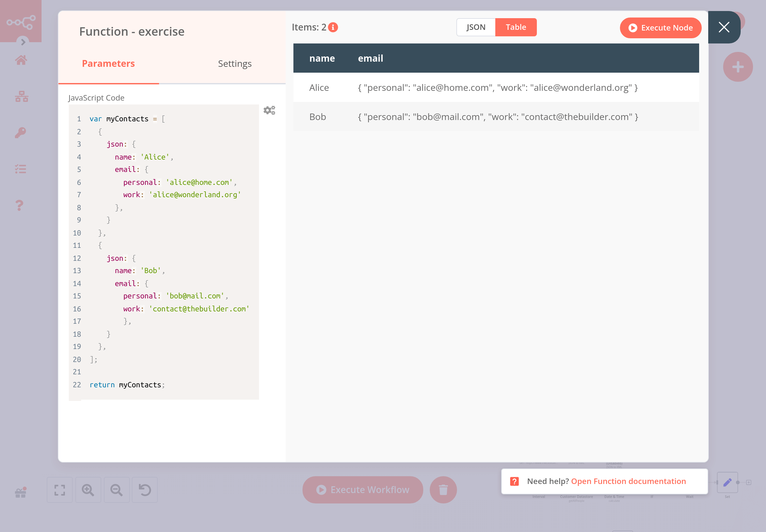Click the zoom in magnifier icon
This screenshot has height=532, width=766.
[x=88, y=490]
